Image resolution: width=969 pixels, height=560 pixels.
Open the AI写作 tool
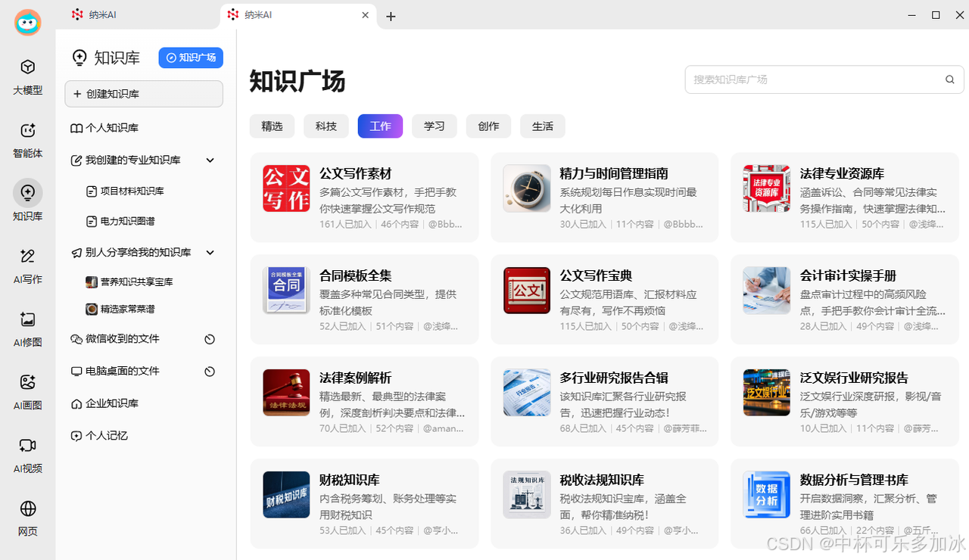point(27,266)
